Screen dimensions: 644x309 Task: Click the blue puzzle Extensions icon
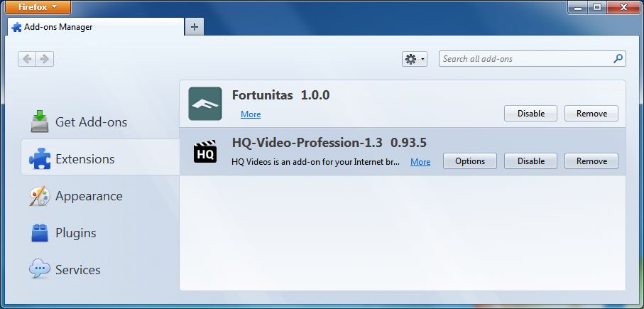click(40, 159)
